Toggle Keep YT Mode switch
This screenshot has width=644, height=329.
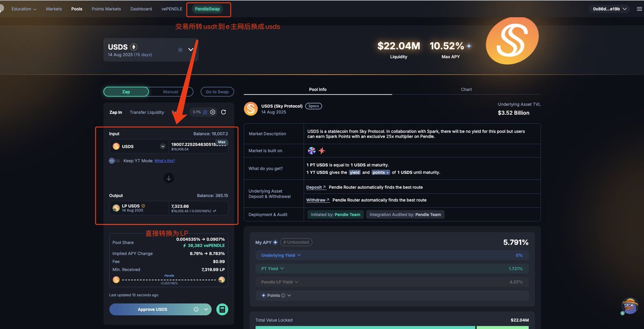click(114, 160)
